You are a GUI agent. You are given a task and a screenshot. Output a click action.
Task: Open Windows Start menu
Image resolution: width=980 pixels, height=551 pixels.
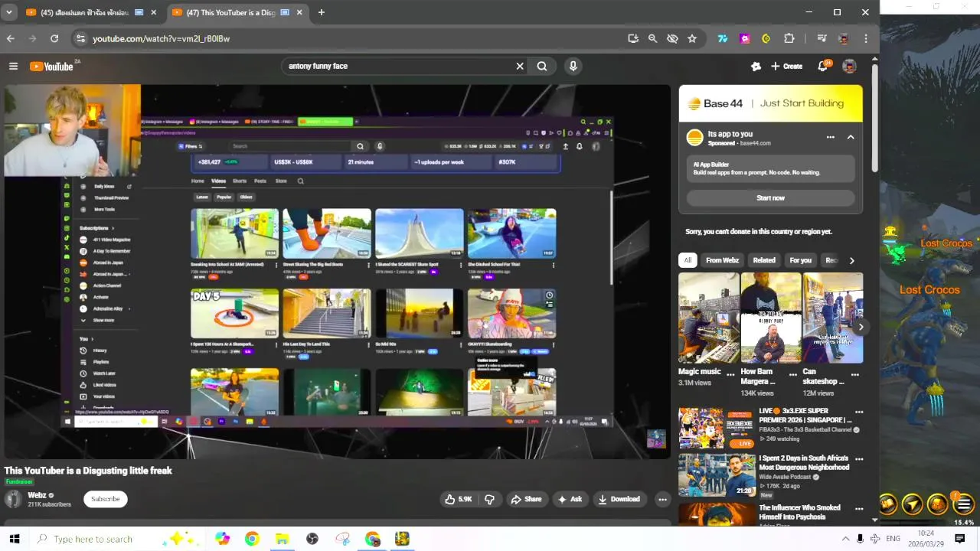tap(14, 539)
